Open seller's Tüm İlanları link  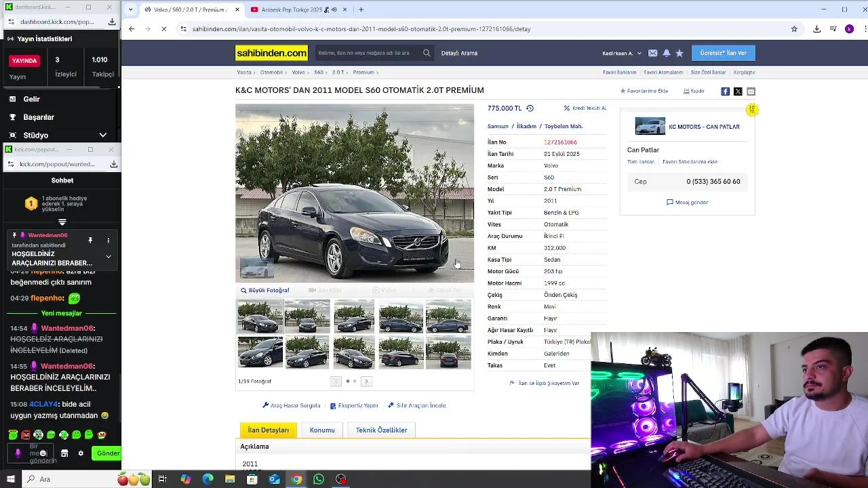[641, 162]
